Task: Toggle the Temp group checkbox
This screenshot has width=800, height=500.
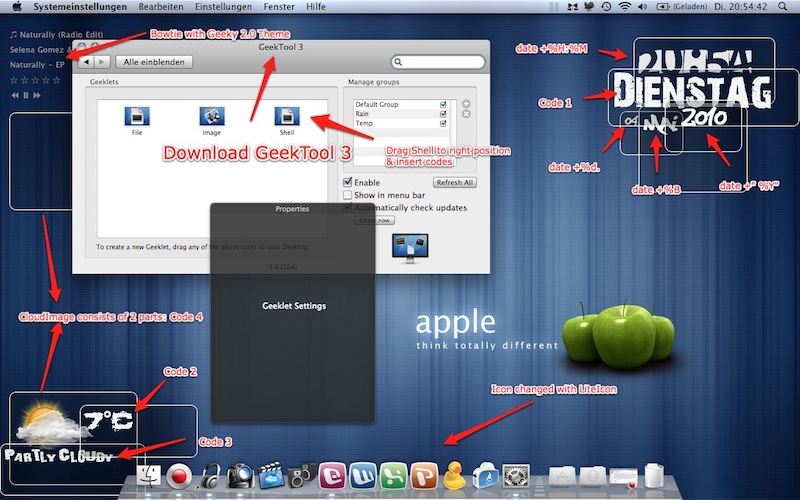Action: [443, 123]
